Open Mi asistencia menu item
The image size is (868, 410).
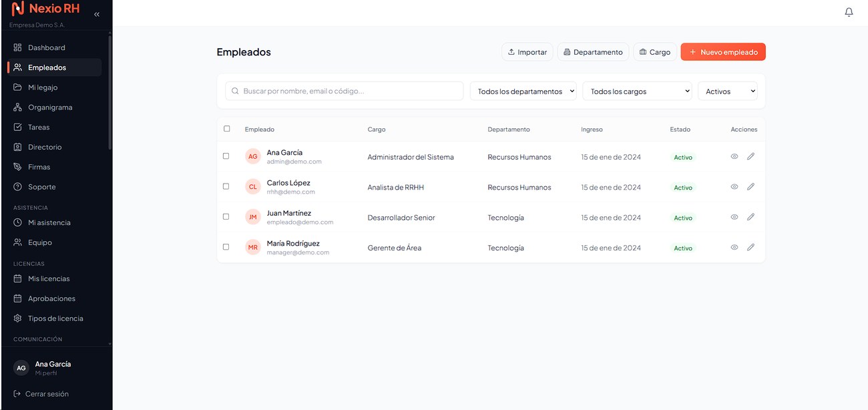tap(55, 222)
